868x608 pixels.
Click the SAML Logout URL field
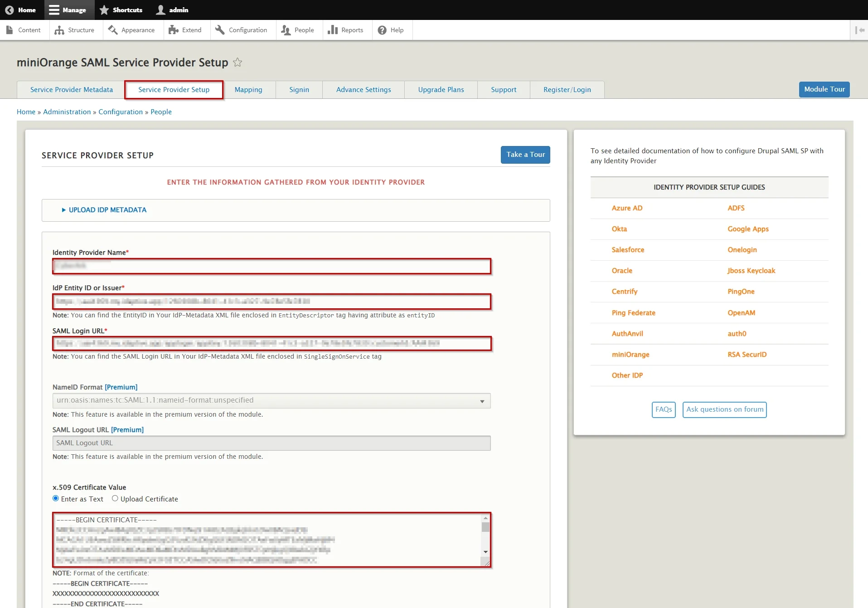272,443
